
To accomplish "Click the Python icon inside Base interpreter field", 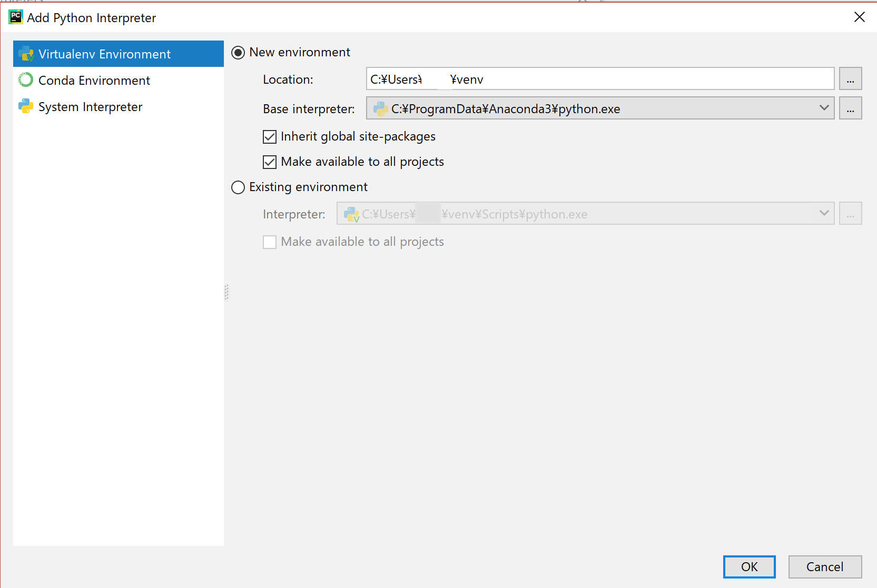I will (380, 108).
